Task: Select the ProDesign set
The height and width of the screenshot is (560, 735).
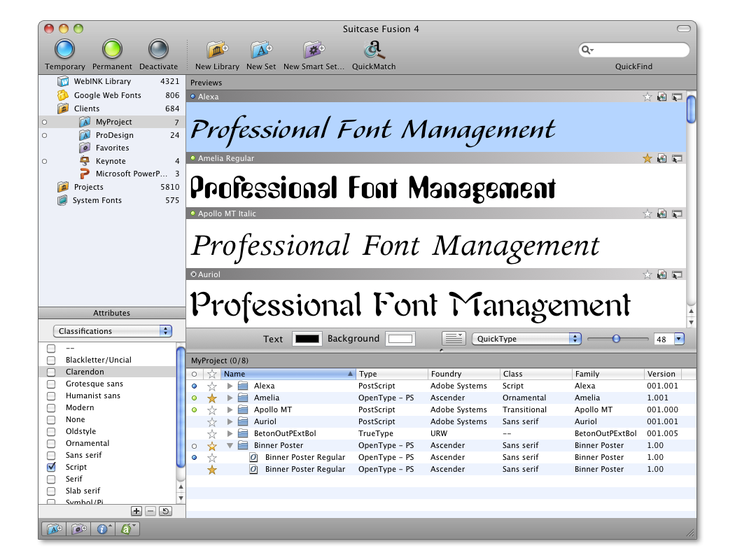Action: click(112, 135)
